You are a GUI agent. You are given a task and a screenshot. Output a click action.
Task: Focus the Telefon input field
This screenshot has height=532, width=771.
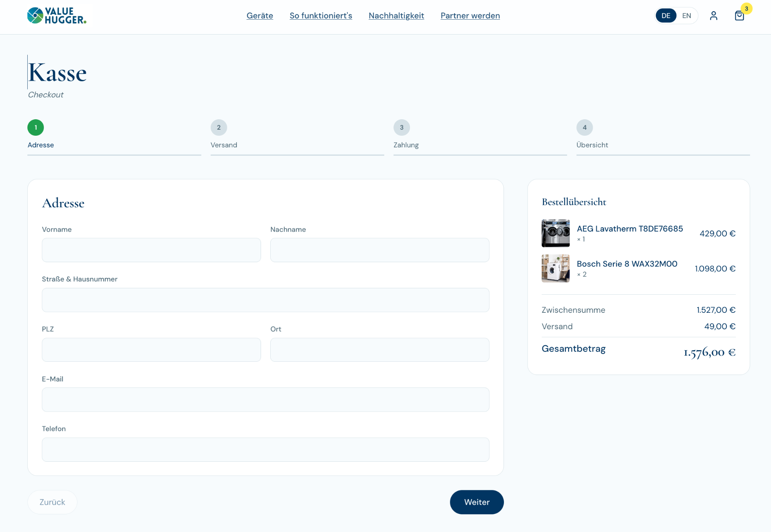pos(265,450)
